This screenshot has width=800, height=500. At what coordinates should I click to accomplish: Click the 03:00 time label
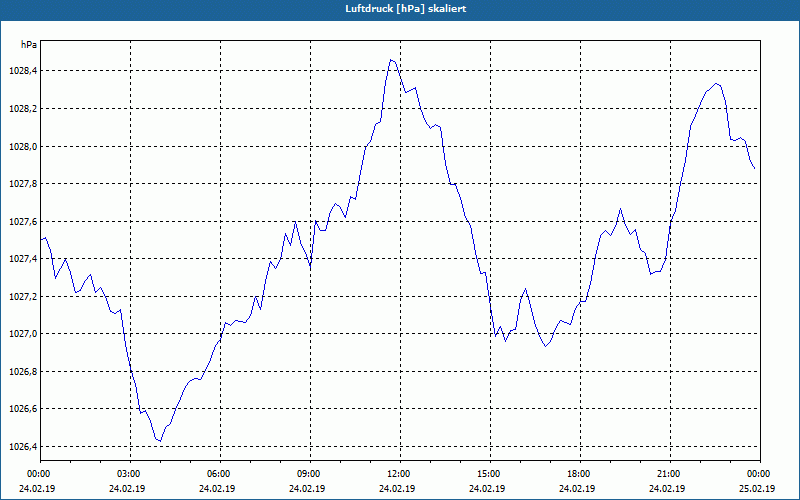tap(131, 474)
